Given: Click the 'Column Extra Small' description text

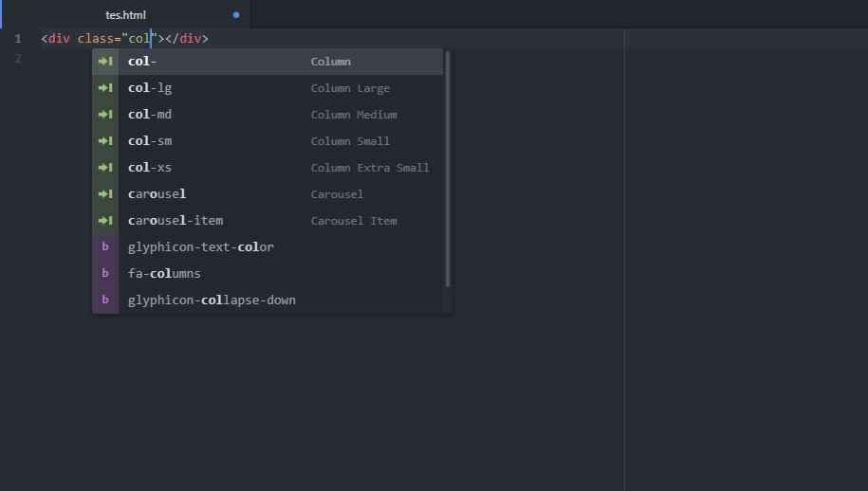Looking at the screenshot, I should pyautogui.click(x=370, y=168).
